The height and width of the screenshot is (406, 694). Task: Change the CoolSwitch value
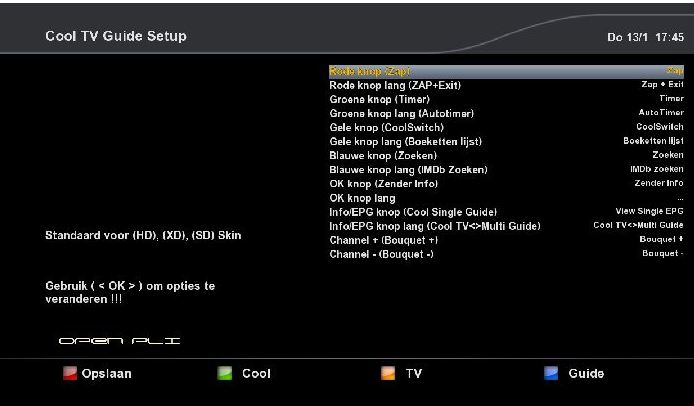coord(660,127)
